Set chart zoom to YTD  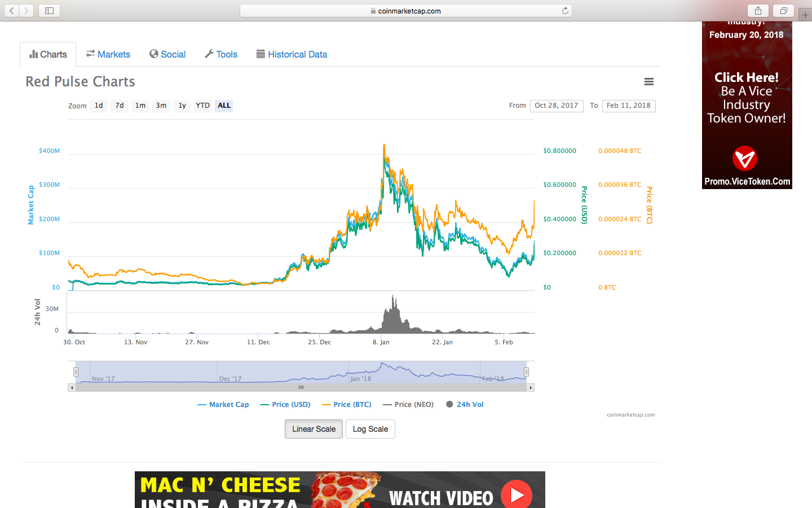pos(203,106)
